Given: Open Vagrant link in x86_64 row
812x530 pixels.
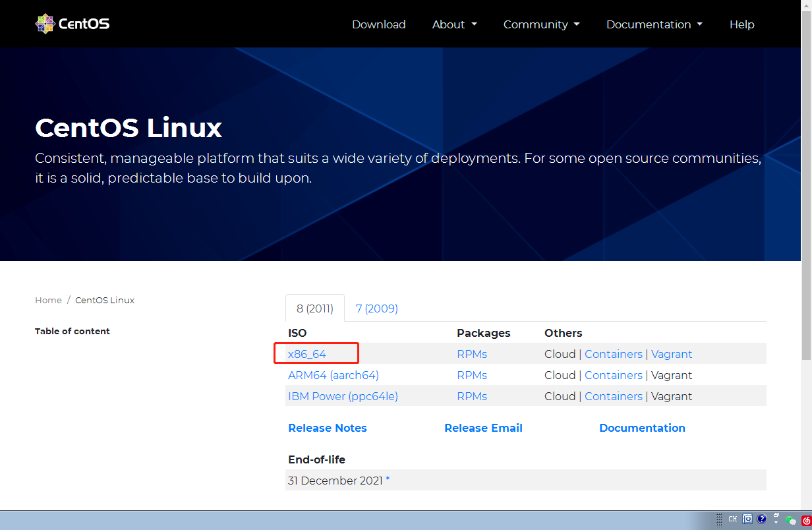Looking at the screenshot, I should [672, 354].
